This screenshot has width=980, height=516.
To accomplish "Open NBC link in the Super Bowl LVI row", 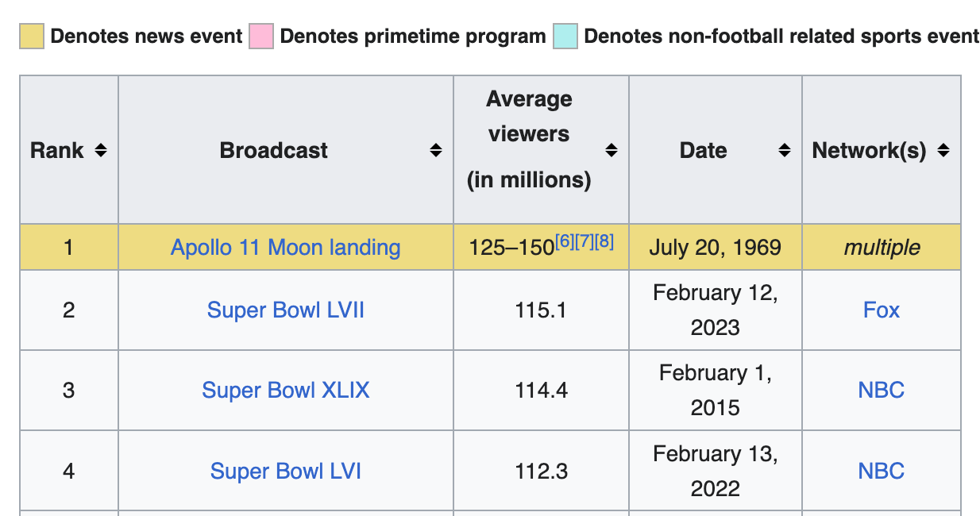I will click(x=881, y=470).
